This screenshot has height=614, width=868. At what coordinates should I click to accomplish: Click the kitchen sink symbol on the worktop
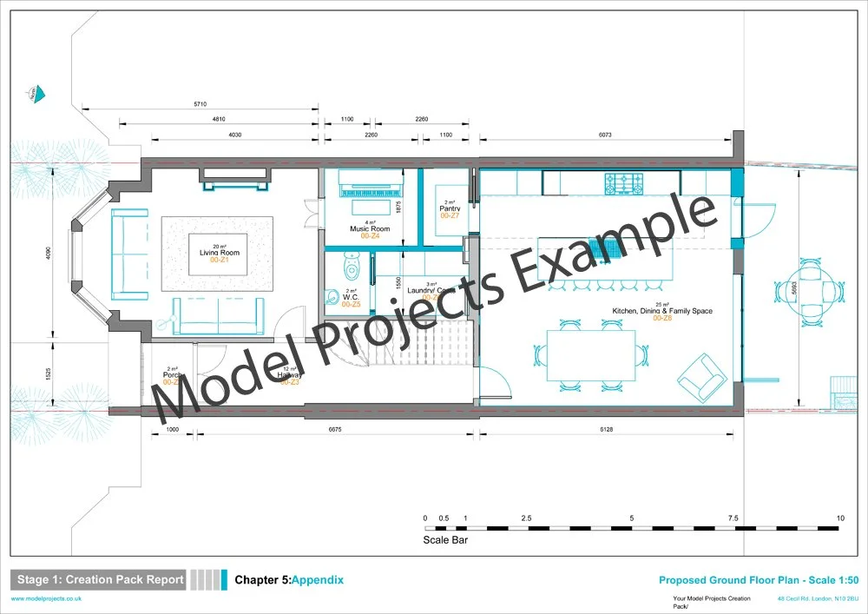[604, 248]
